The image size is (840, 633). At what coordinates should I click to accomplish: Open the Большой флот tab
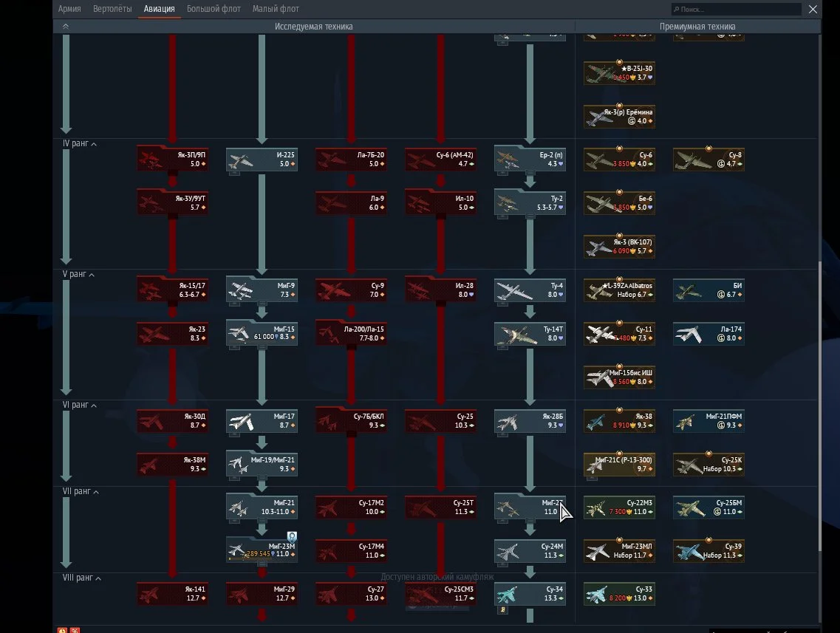tap(215, 9)
